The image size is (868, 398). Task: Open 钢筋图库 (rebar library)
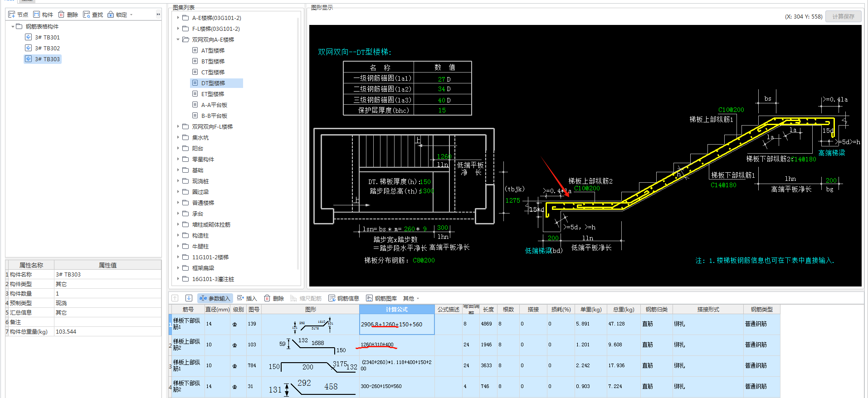click(x=381, y=298)
